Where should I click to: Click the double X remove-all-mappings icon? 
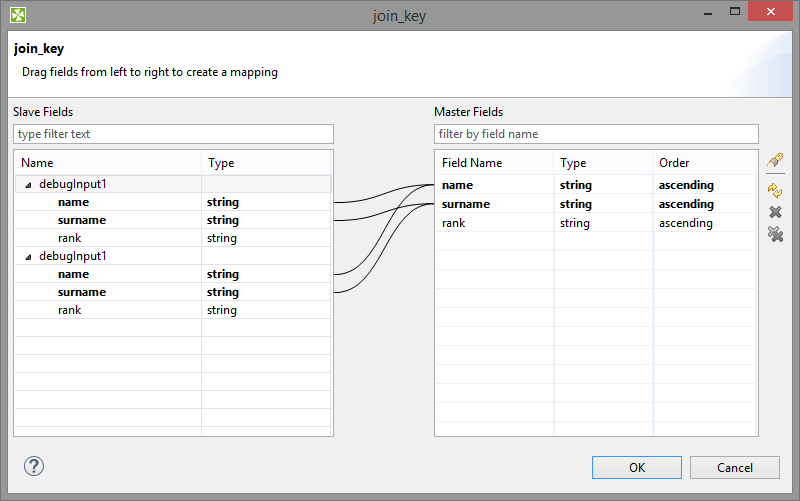(x=774, y=235)
